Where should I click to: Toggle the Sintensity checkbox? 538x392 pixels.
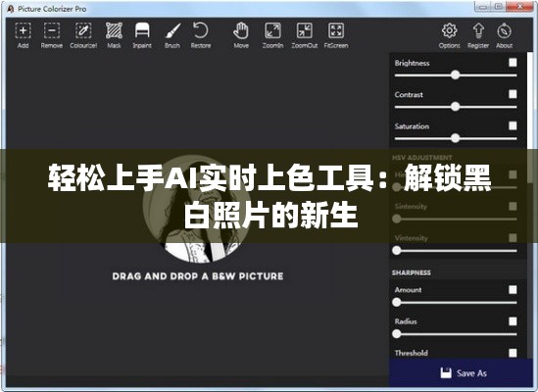[513, 207]
